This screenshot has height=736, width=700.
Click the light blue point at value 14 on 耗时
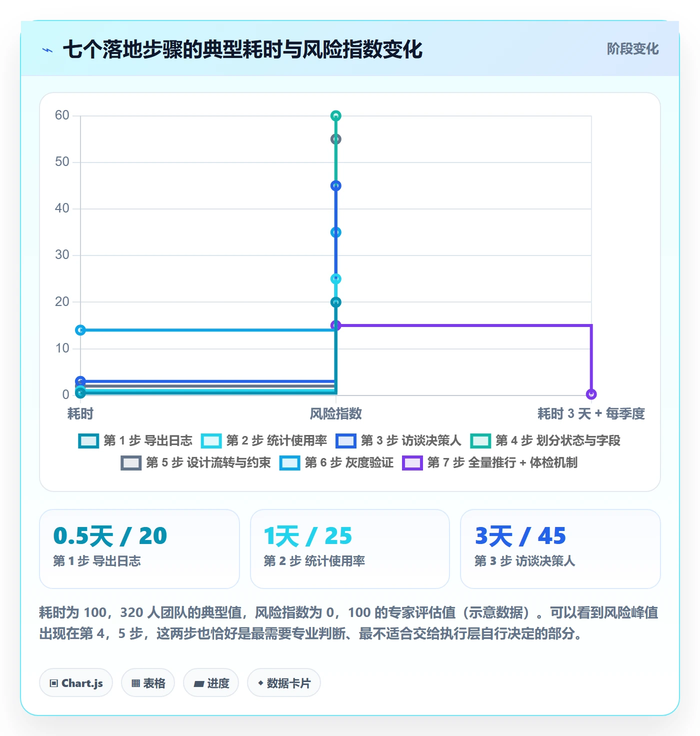(x=80, y=330)
